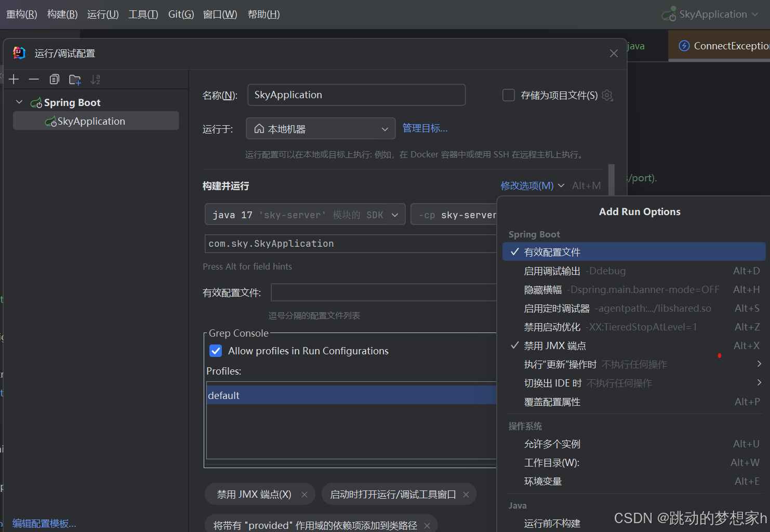Remove the selected configuration with the minus icon
Screen dimensions: 770x532
click(x=34, y=79)
